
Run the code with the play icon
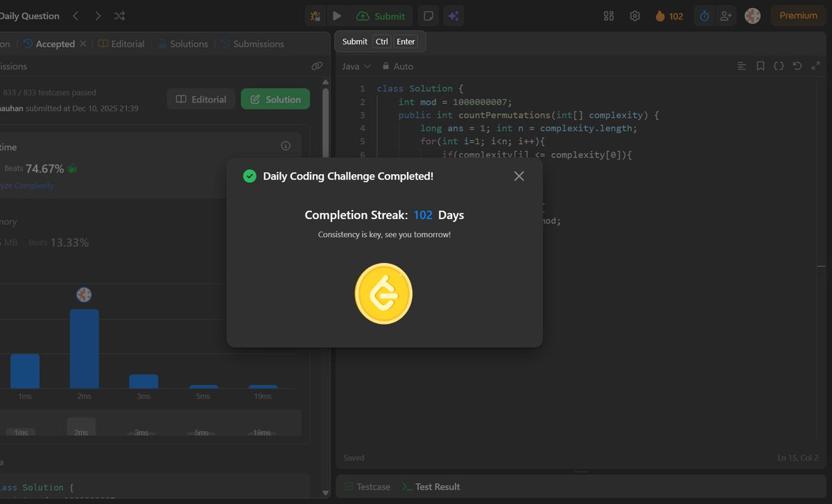coord(336,15)
